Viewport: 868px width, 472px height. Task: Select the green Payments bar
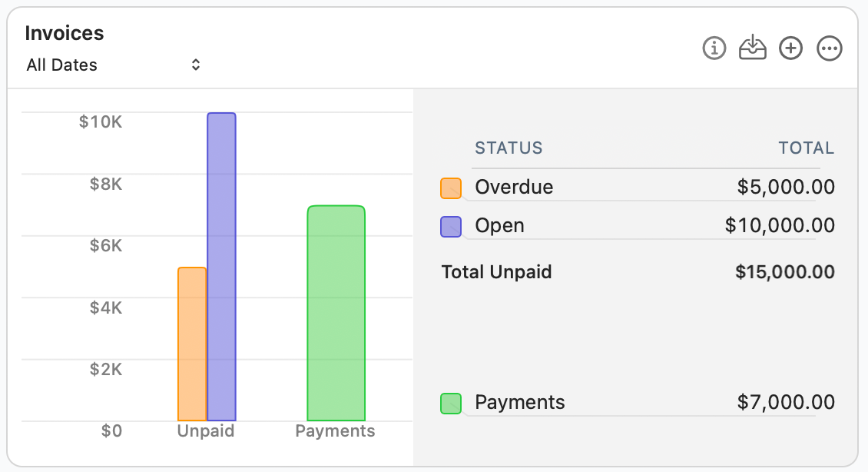(335, 311)
